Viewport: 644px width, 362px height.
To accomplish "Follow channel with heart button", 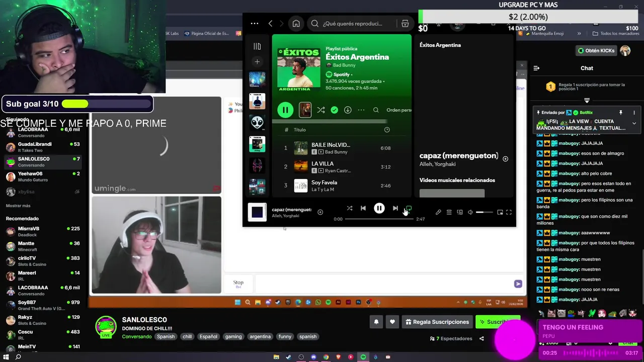I will pos(392,322).
